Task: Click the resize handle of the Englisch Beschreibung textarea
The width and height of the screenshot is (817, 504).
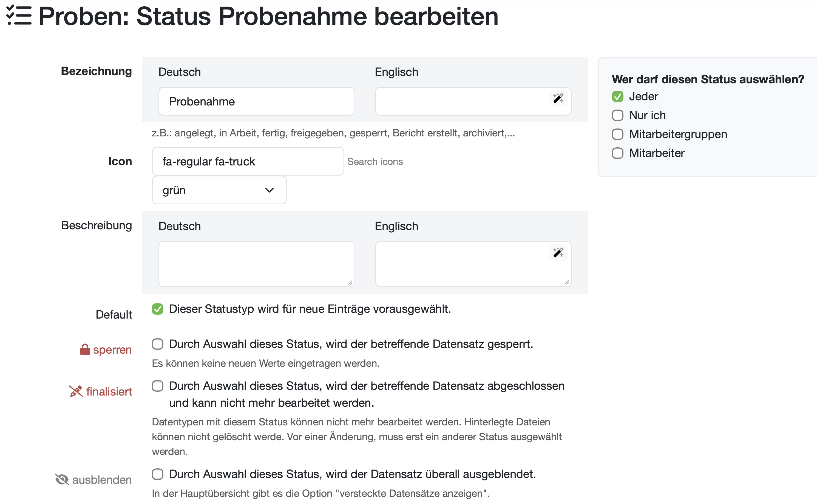Action: pyautogui.click(x=566, y=282)
